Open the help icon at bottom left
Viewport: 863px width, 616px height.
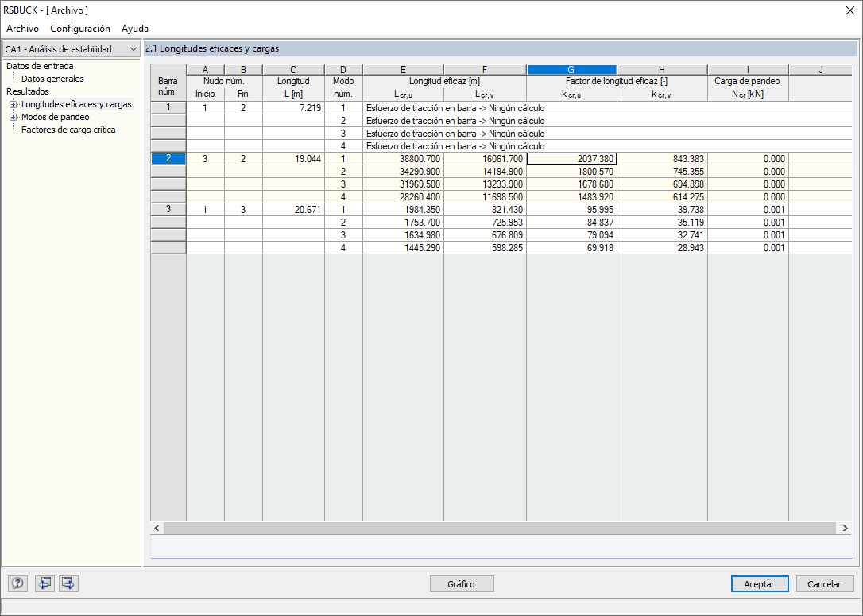point(17,583)
